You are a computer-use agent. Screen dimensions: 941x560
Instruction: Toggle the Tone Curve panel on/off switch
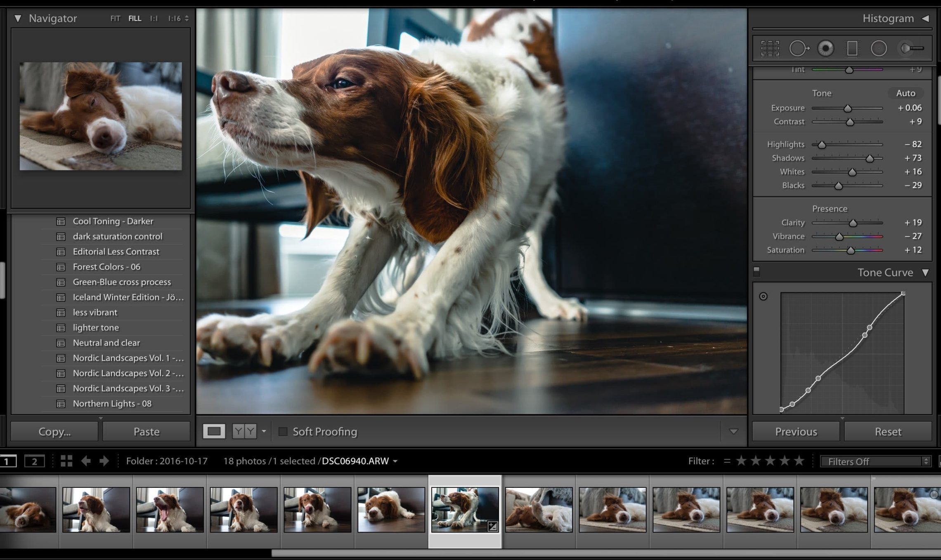[757, 271]
